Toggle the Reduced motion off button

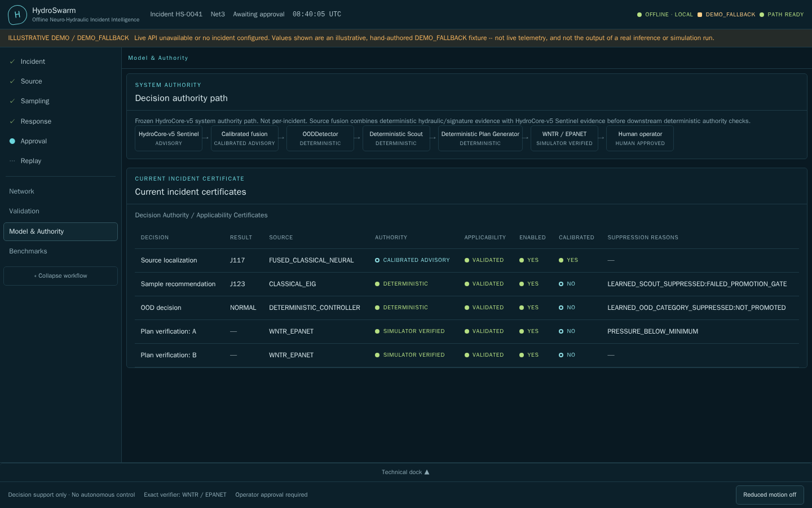[x=770, y=495]
